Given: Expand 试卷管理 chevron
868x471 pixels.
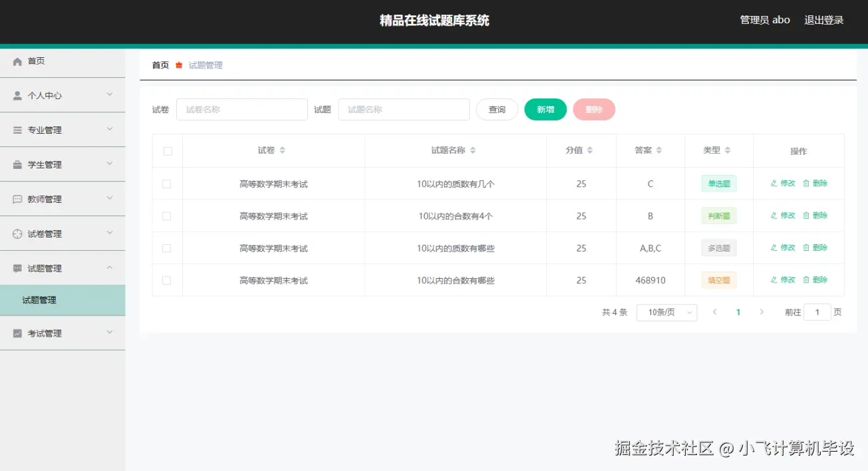Looking at the screenshot, I should [x=110, y=233].
